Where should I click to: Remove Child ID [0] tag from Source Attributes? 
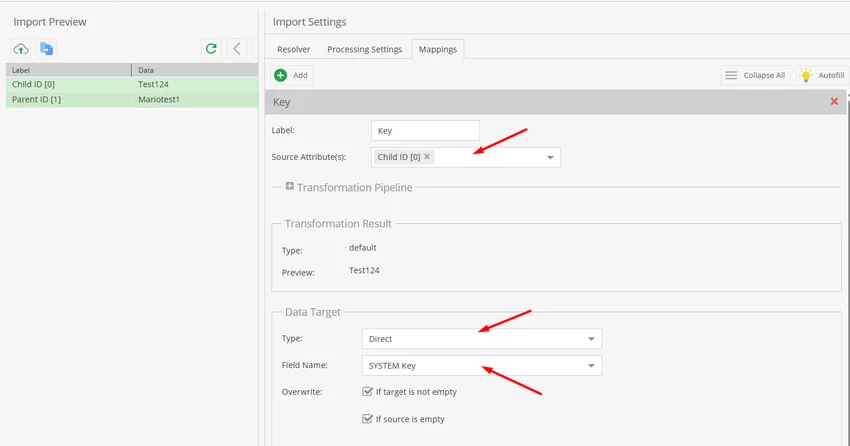tap(427, 157)
